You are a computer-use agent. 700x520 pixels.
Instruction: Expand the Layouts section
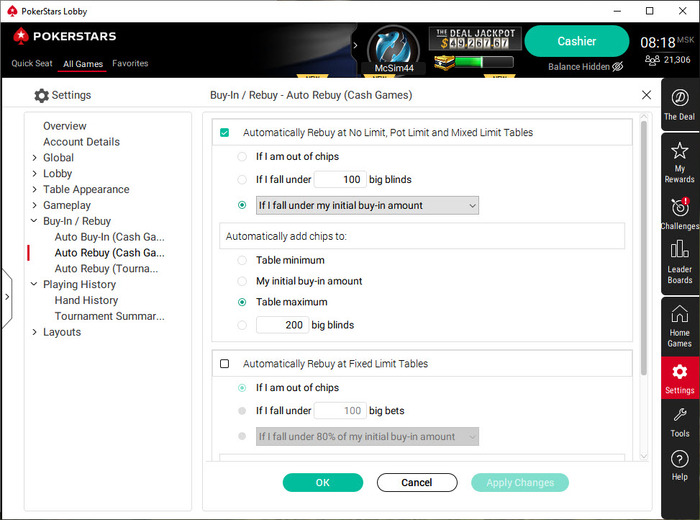tap(34, 332)
